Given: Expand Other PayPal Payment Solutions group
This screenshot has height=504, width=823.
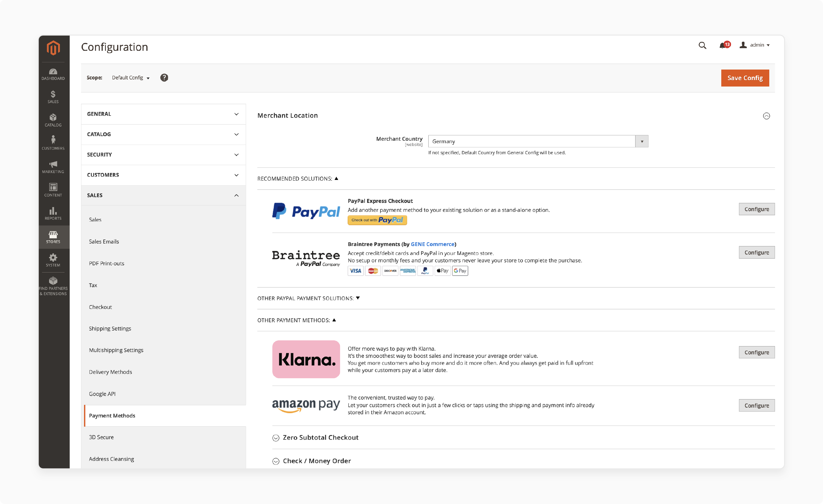Looking at the screenshot, I should point(308,298).
